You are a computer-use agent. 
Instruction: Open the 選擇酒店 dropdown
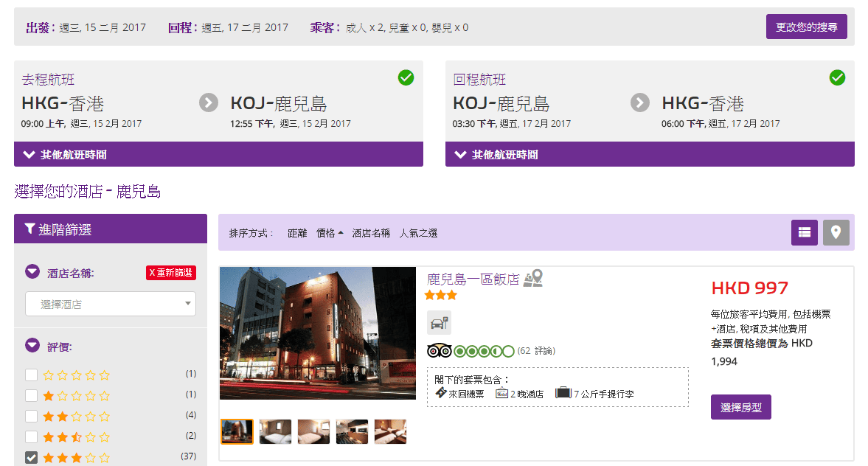point(111,304)
